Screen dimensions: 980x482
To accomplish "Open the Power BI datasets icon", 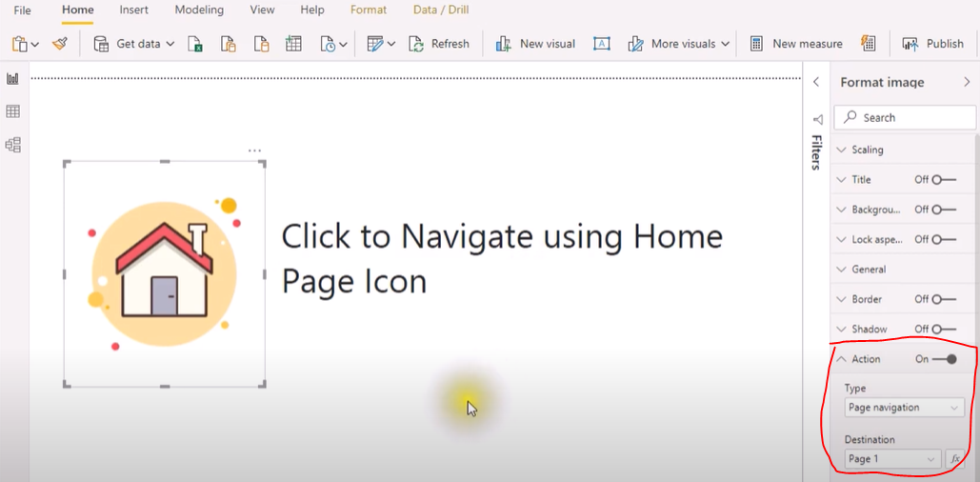I will click(x=229, y=44).
